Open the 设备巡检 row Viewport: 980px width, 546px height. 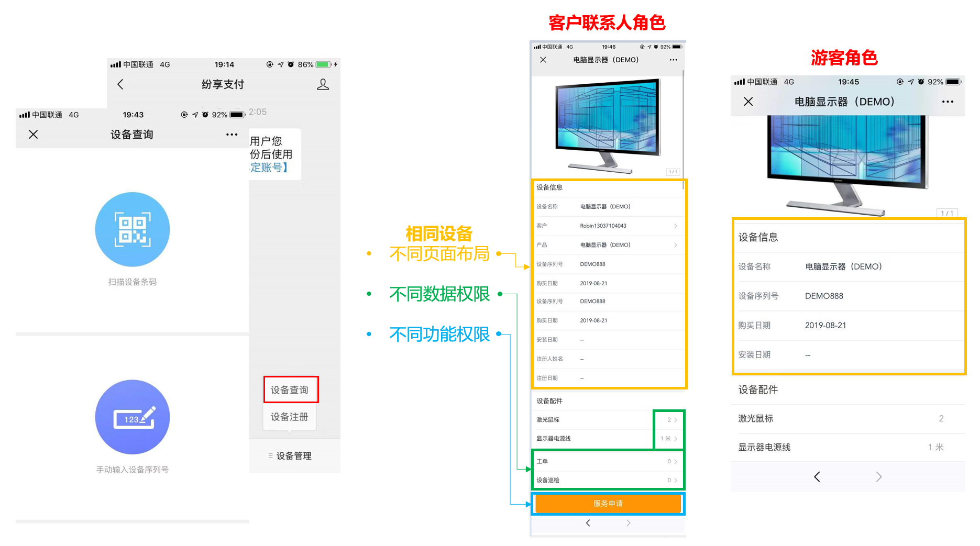(608, 480)
